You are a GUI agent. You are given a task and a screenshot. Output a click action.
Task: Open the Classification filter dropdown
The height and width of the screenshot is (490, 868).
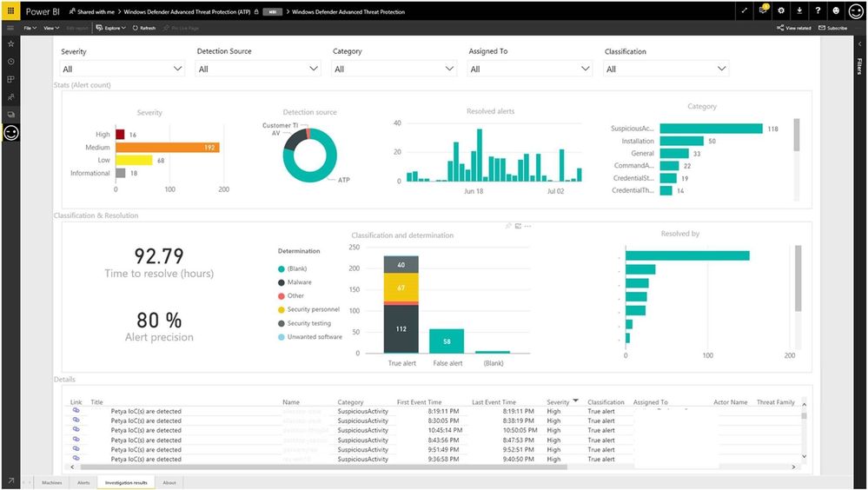(x=666, y=69)
